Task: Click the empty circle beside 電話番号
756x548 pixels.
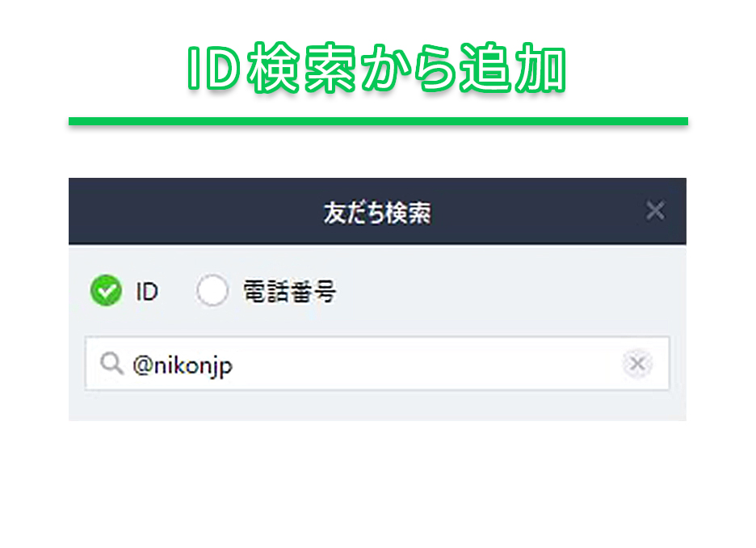Action: 212,290
